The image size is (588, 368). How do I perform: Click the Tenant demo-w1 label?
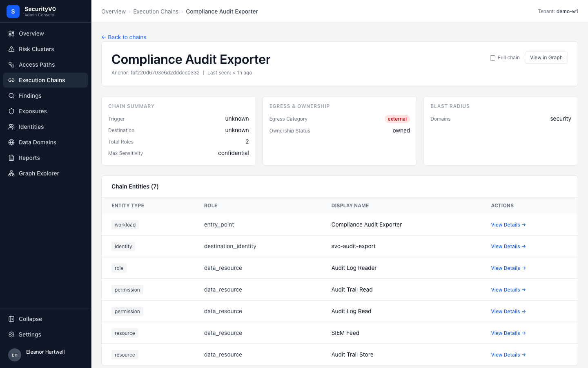(558, 11)
